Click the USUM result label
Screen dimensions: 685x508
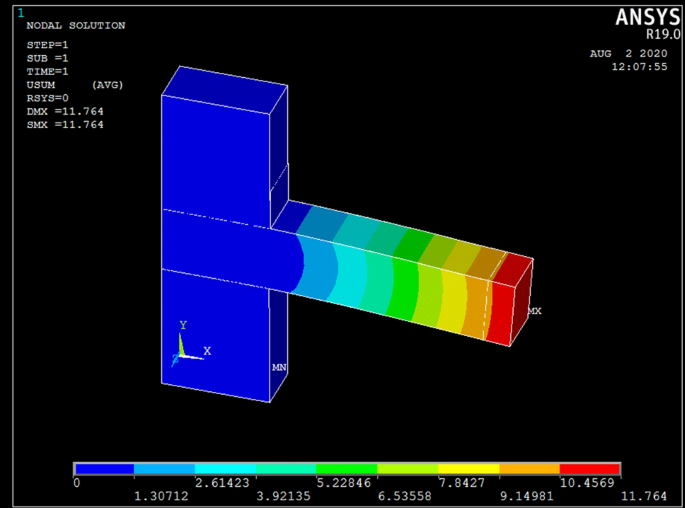coord(42,86)
